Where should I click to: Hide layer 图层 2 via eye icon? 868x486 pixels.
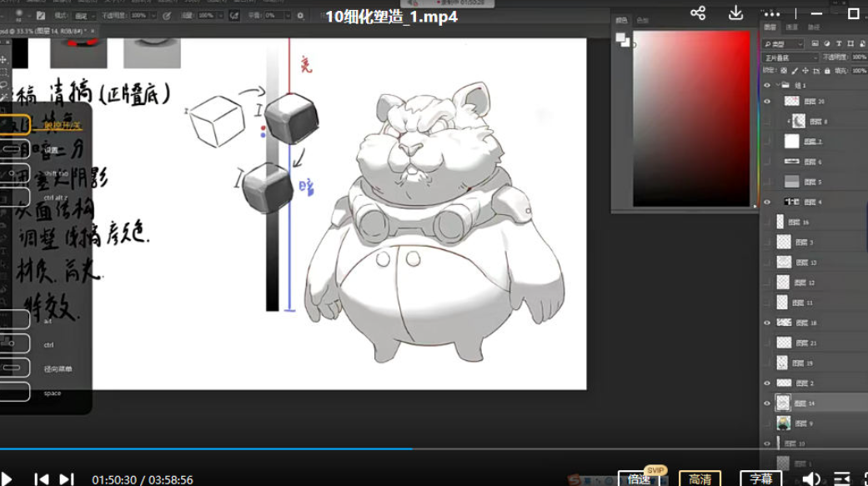[767, 383]
